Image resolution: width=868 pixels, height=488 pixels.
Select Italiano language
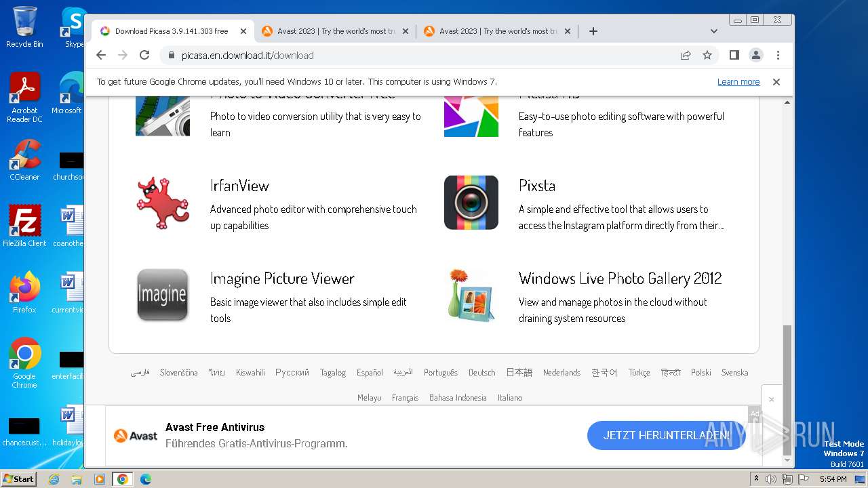tap(510, 398)
